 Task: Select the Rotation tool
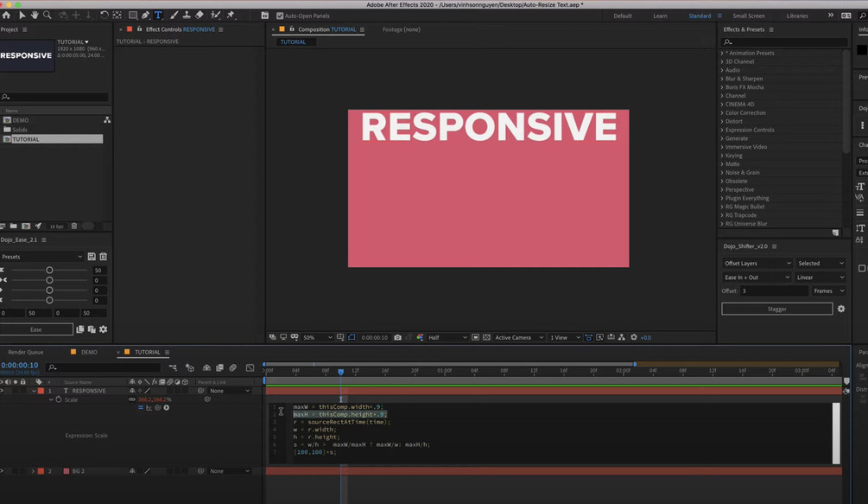tap(104, 16)
